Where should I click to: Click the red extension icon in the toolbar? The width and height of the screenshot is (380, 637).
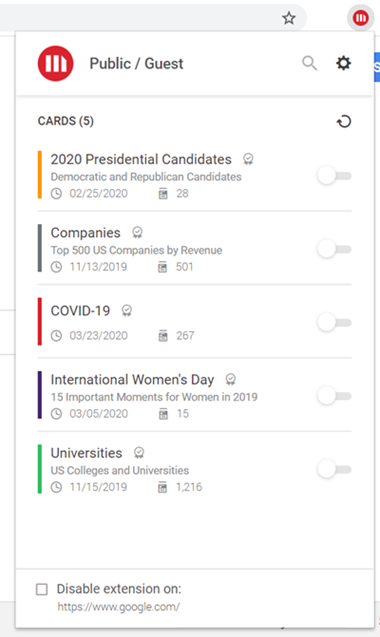click(360, 18)
